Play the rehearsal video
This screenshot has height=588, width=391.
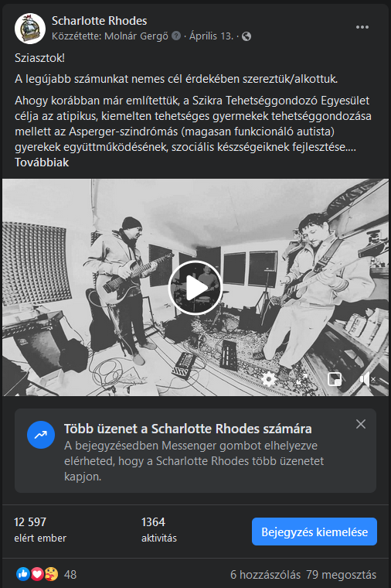pos(195,288)
